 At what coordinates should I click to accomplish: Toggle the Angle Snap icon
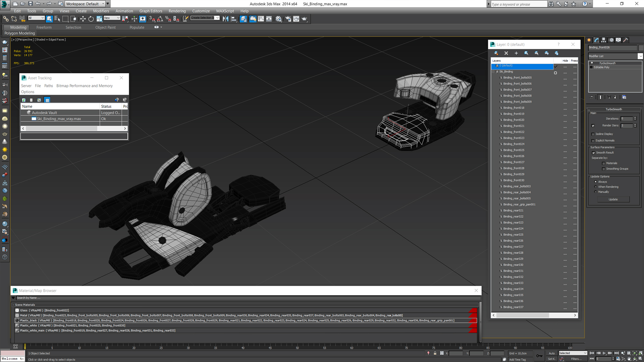click(160, 19)
